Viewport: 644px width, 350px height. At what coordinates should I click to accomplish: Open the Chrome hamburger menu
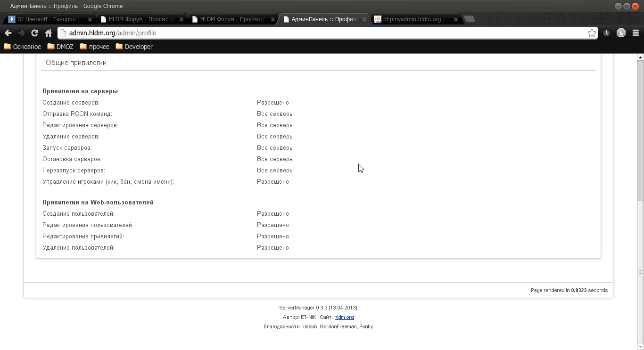(x=636, y=33)
